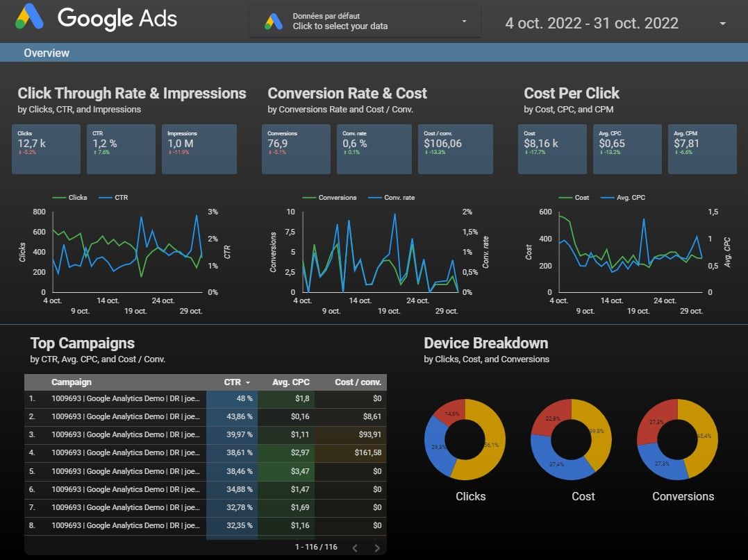This screenshot has height=560, width=748.
Task: Select campaign row 4 name
Action: [126, 452]
